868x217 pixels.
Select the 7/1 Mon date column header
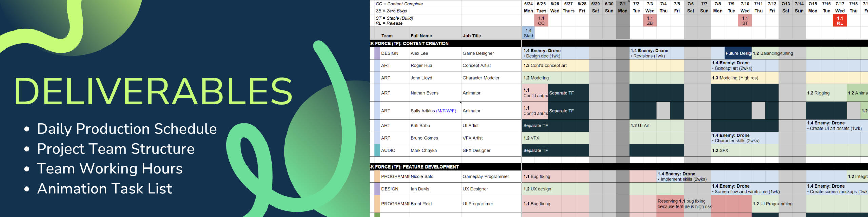[x=623, y=7]
